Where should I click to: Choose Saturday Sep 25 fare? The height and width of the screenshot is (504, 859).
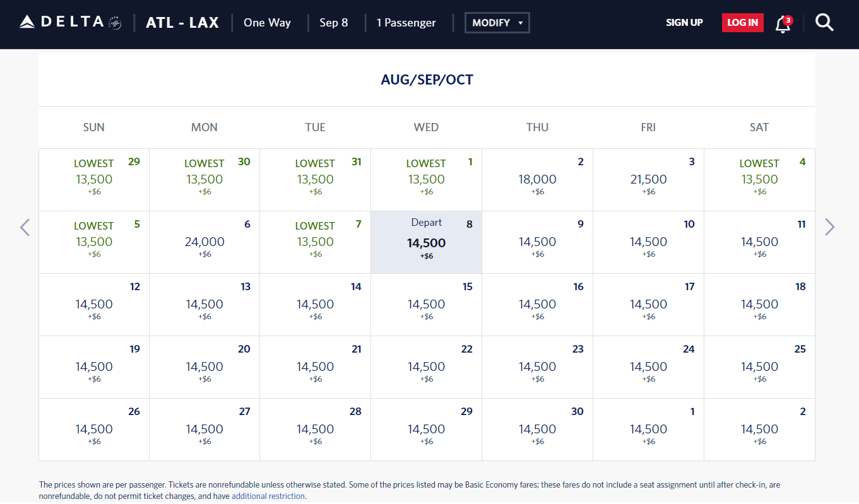coord(760,367)
